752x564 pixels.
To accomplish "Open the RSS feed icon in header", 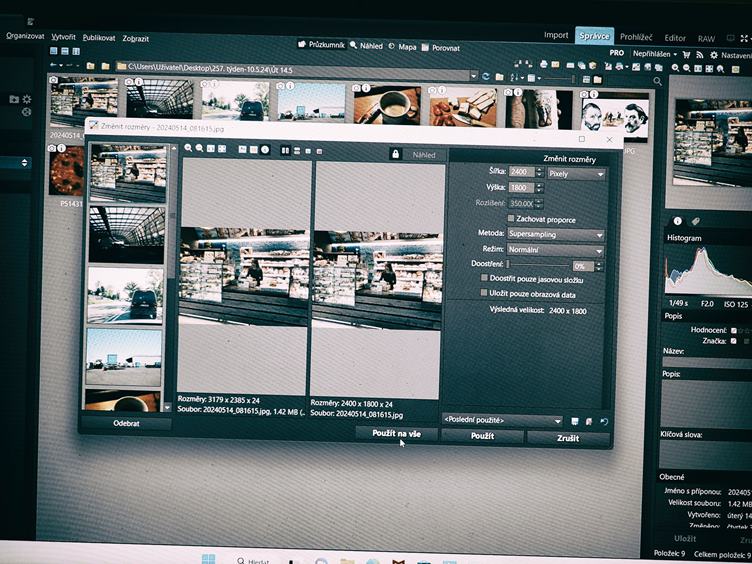I will [x=699, y=55].
